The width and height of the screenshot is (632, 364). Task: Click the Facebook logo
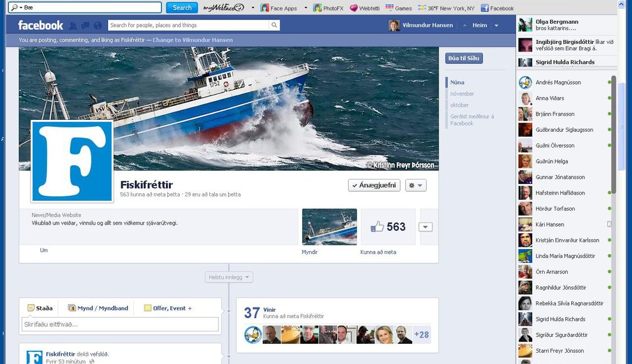(x=40, y=25)
